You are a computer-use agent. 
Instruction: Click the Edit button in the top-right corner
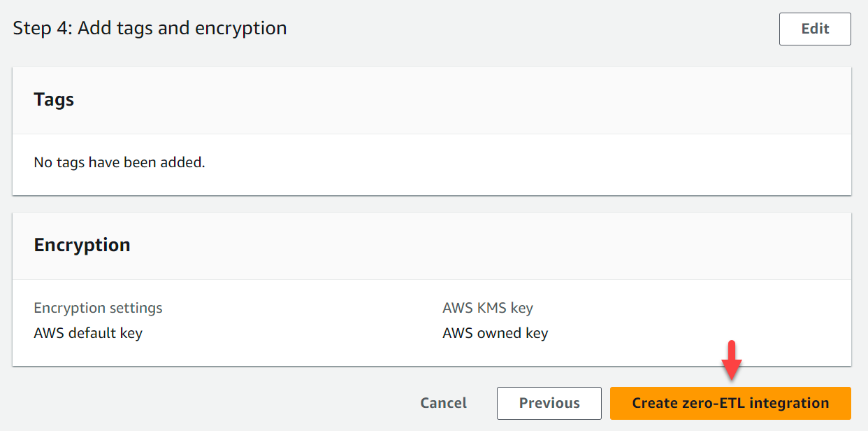point(814,29)
